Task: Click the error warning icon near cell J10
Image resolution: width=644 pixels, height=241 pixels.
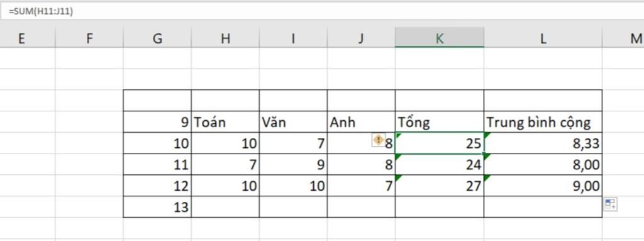Action: tap(378, 140)
